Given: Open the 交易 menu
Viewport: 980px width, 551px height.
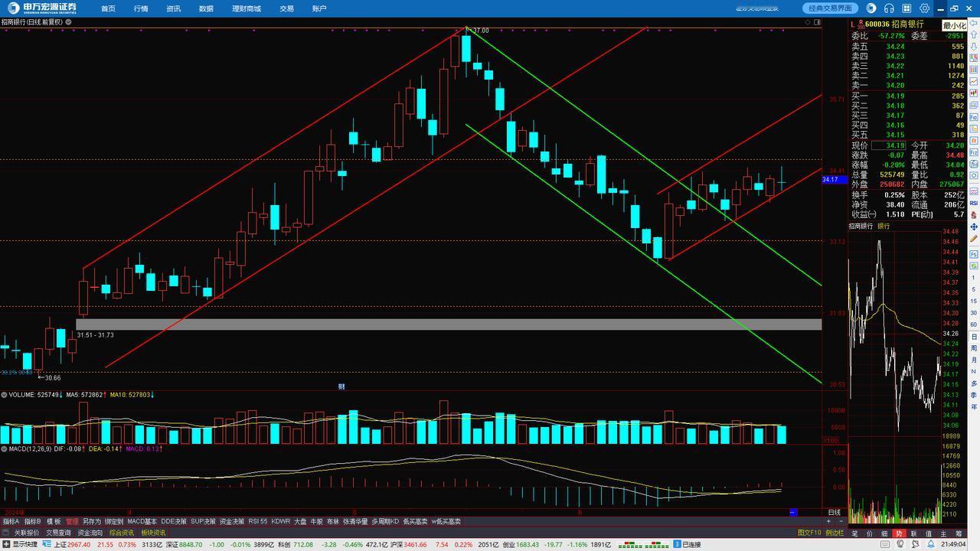Looking at the screenshot, I should point(286,8).
